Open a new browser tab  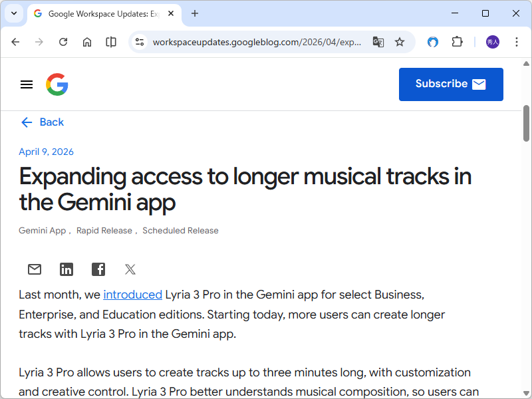pyautogui.click(x=193, y=13)
